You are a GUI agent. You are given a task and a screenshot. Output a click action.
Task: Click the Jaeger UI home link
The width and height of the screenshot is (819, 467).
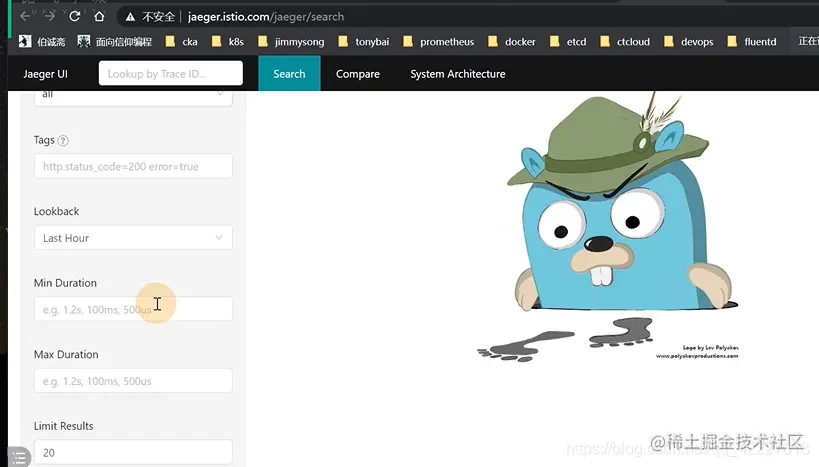(45, 74)
